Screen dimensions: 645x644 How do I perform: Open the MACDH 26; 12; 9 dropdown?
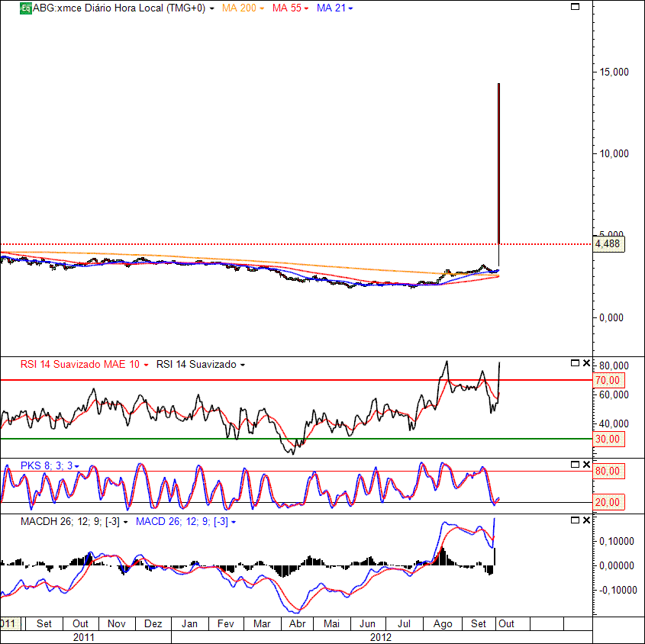(126, 522)
